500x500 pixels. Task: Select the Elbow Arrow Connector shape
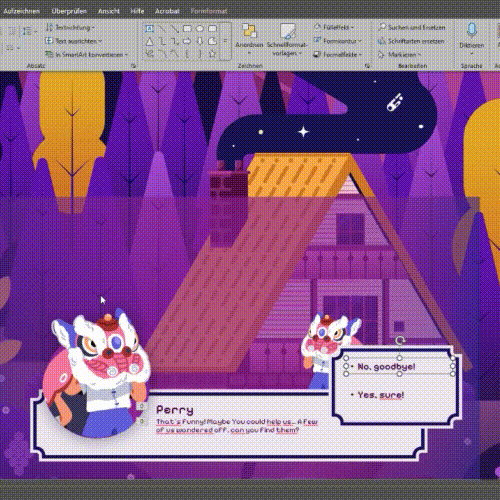click(x=174, y=41)
